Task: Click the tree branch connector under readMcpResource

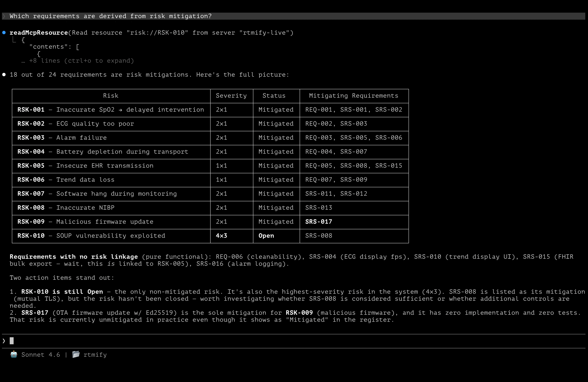Action: (14, 40)
